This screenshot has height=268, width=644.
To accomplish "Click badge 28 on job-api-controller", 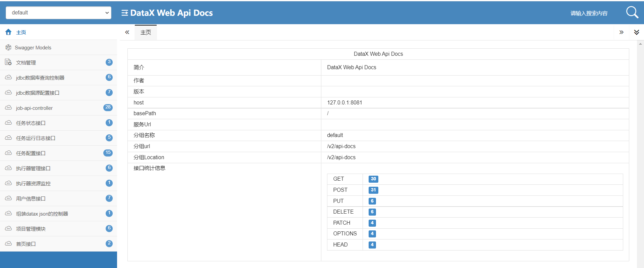I will coord(108,107).
